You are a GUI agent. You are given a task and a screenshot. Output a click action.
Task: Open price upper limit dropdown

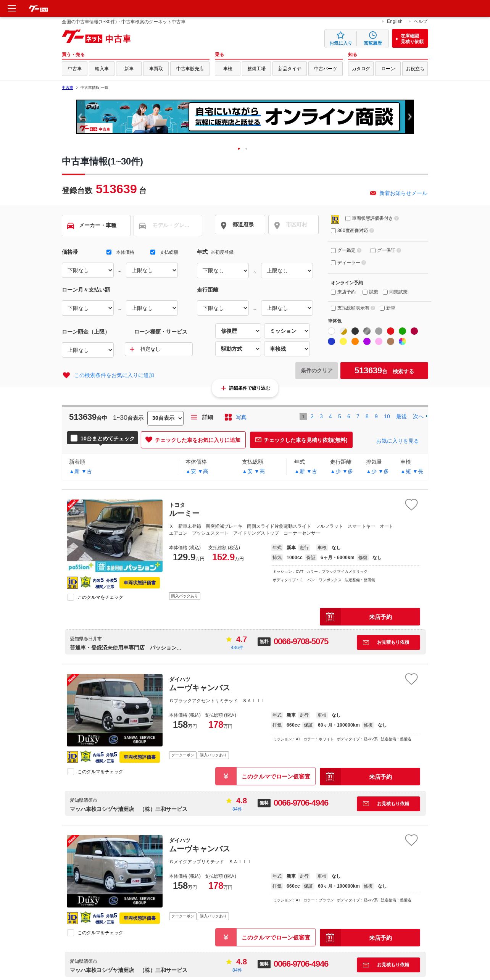152,270
